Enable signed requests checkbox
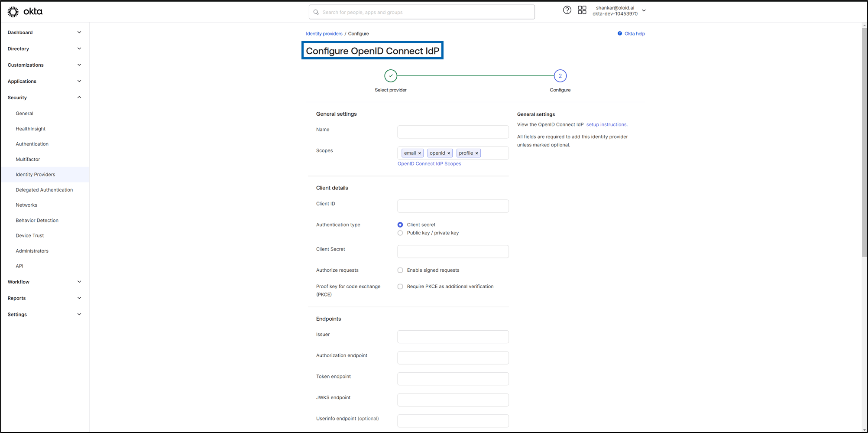This screenshot has width=868, height=433. pos(400,270)
